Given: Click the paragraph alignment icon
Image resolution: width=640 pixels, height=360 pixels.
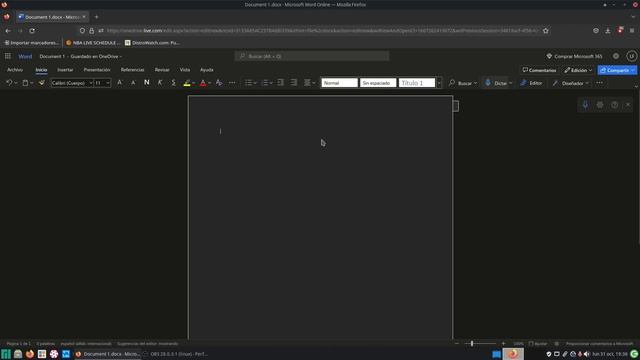Looking at the screenshot, I should click(307, 83).
